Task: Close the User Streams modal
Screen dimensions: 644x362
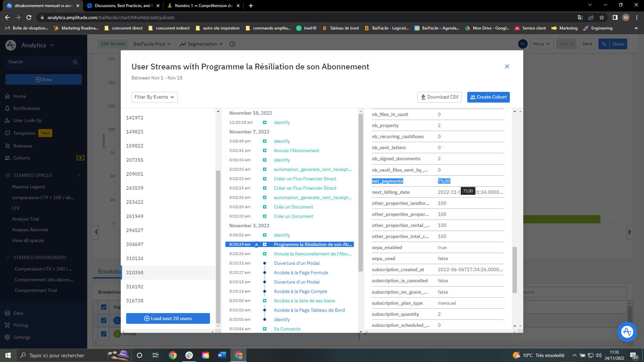Action: pyautogui.click(x=507, y=66)
